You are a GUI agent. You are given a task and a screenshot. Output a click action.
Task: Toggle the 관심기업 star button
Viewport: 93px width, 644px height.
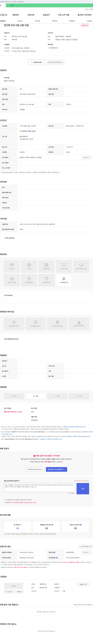[9, 592]
